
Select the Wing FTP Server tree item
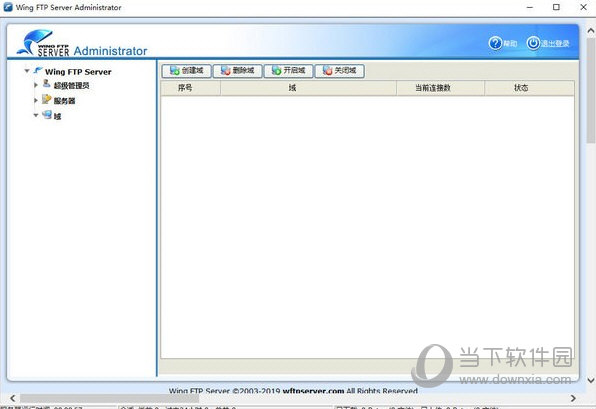78,72
